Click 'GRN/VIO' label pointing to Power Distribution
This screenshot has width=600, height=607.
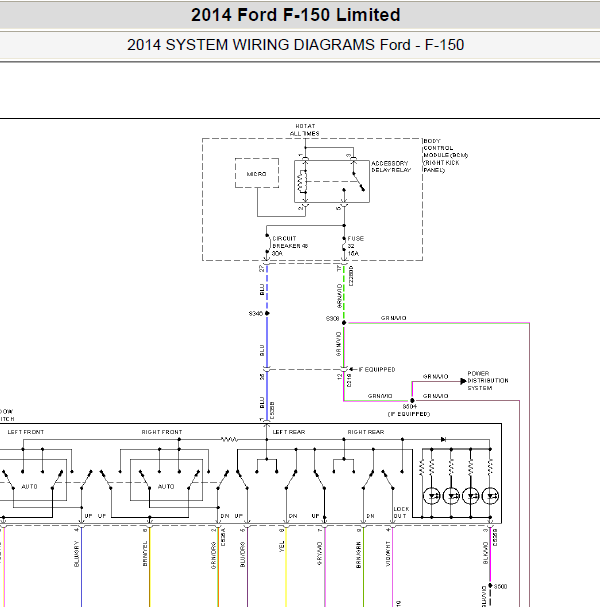435,376
